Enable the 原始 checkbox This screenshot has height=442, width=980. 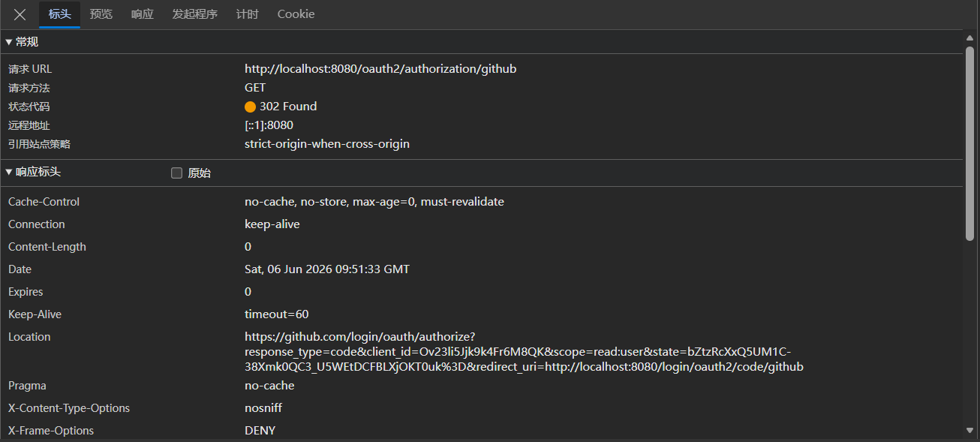[177, 173]
